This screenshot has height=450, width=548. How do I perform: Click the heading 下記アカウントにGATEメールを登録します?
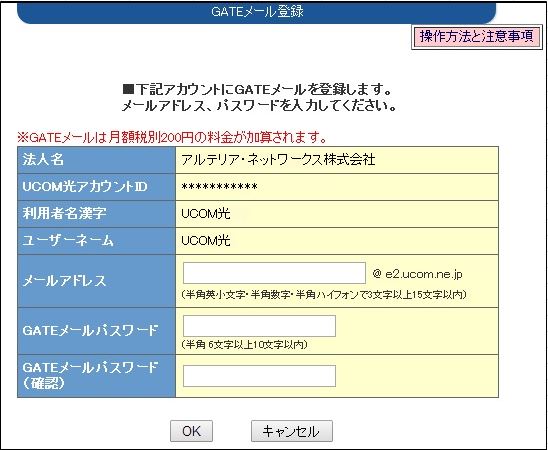coord(257,90)
